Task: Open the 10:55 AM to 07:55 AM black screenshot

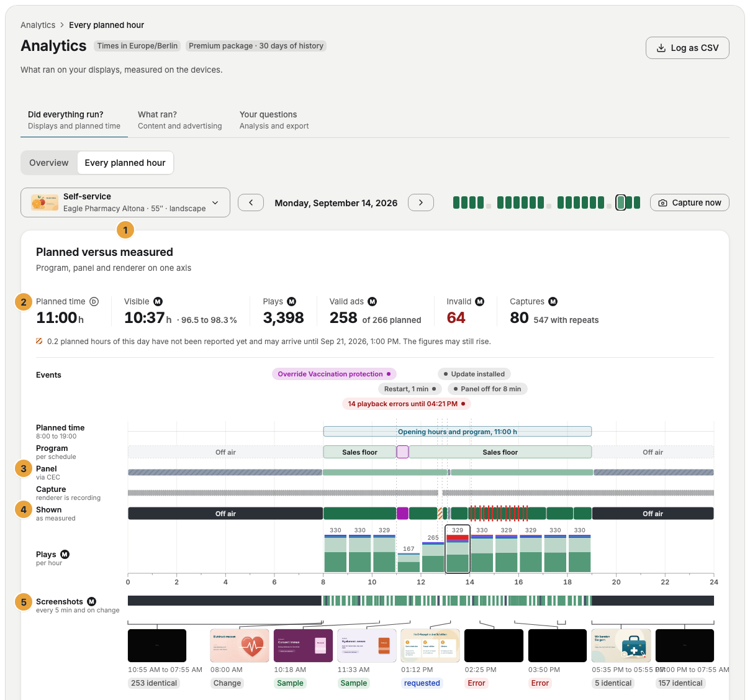Action: tap(157, 645)
